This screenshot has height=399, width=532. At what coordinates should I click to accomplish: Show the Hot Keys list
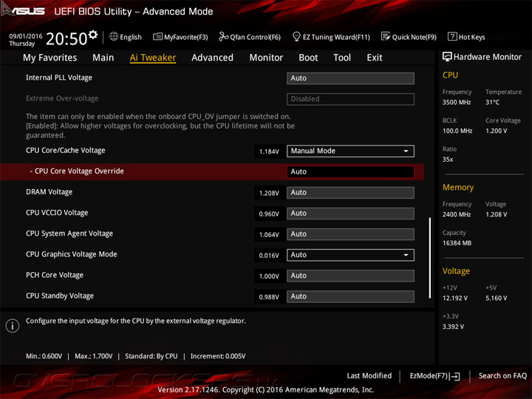(466, 37)
